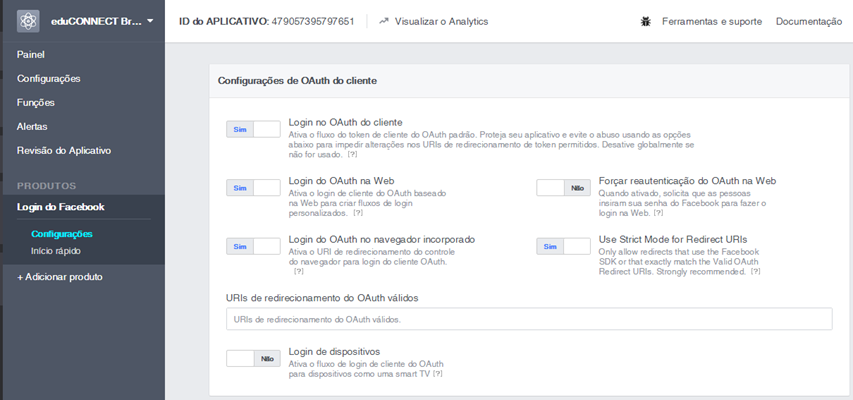Click the analytics trend arrow icon
Screen dimensions: 853x400
click(x=384, y=22)
